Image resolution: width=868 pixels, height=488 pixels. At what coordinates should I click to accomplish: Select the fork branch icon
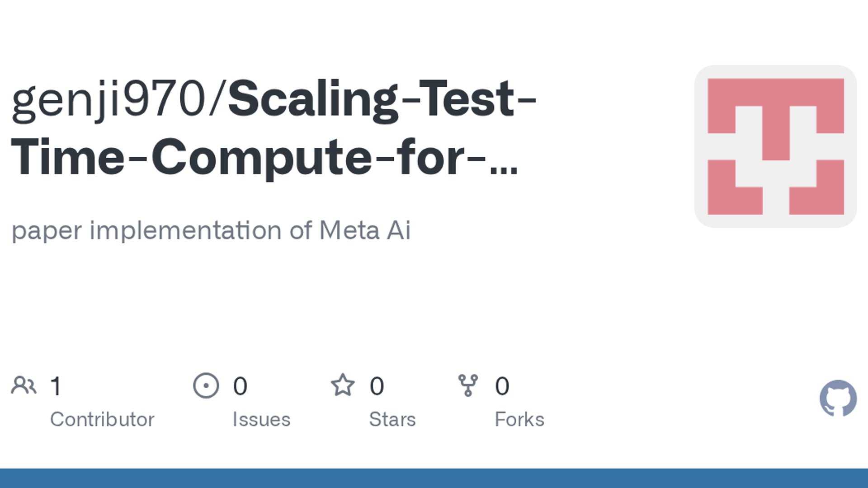click(468, 385)
